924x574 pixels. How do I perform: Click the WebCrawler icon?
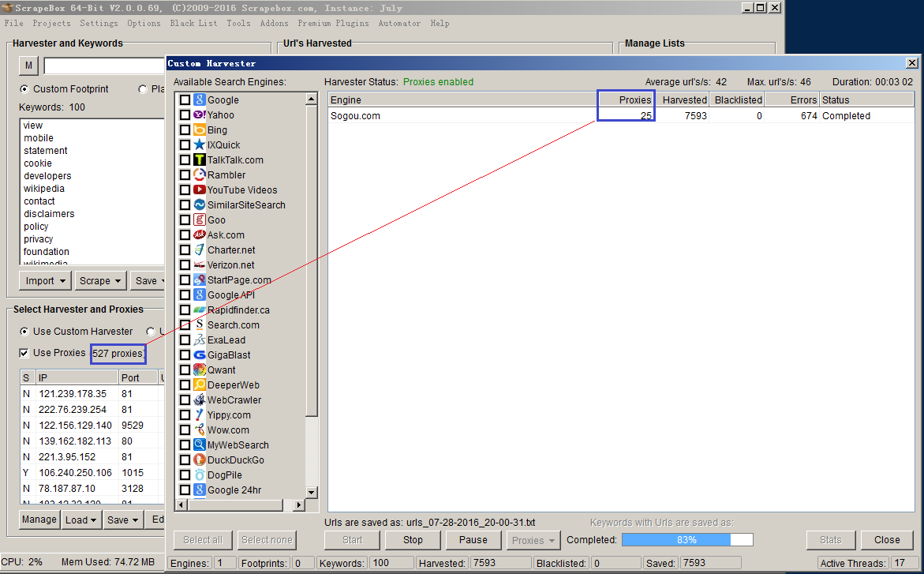click(200, 400)
